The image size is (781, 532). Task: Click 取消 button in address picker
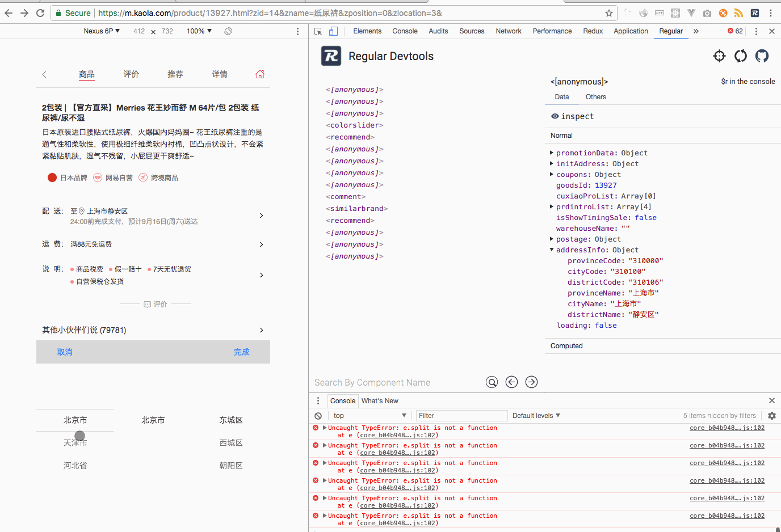point(65,352)
